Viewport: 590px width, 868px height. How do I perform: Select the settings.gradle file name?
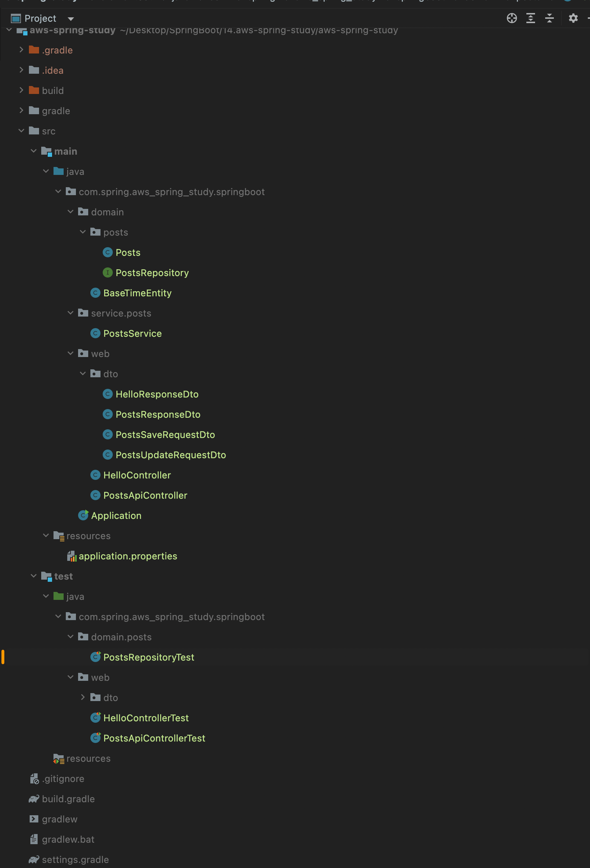pyautogui.click(x=75, y=860)
